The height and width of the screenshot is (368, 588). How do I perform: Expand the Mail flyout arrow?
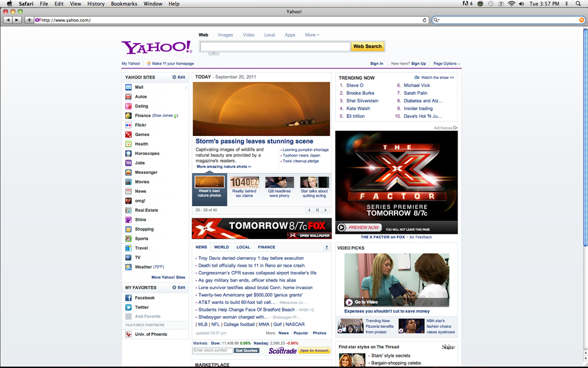point(186,88)
